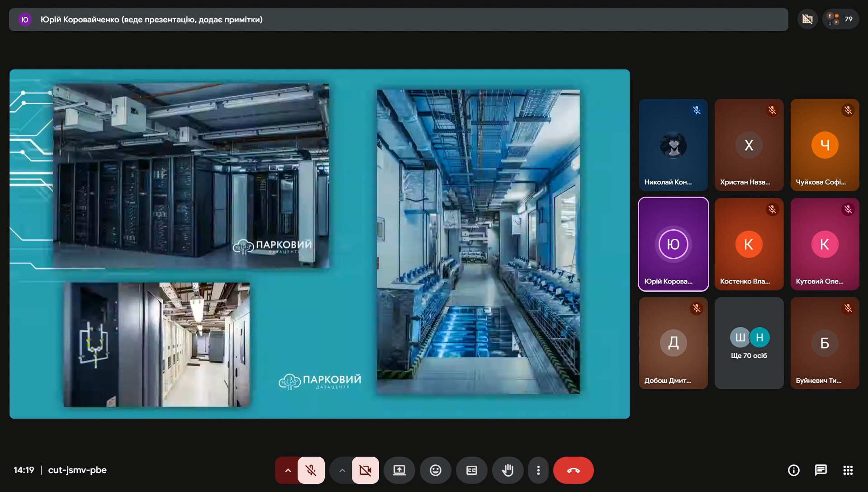
Task: Expand 'Ще 70 осіб' participants tile
Action: click(749, 343)
